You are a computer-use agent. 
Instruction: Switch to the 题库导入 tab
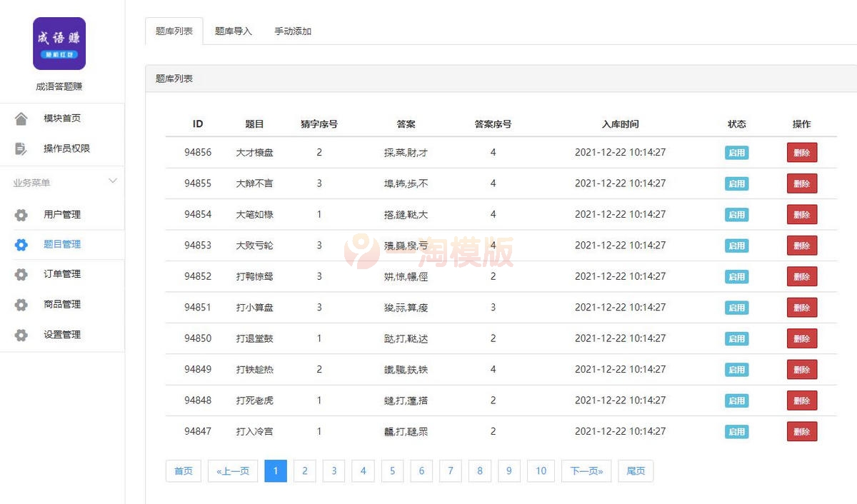[x=234, y=31]
